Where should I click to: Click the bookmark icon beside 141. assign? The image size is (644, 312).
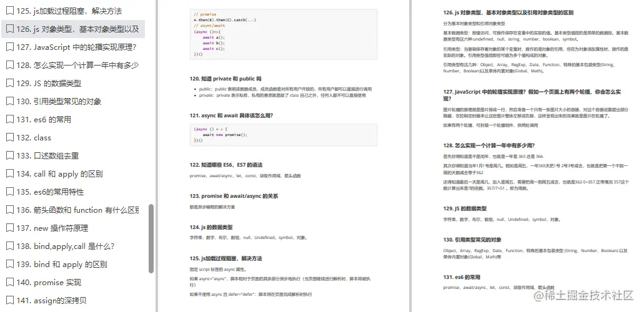point(10,300)
